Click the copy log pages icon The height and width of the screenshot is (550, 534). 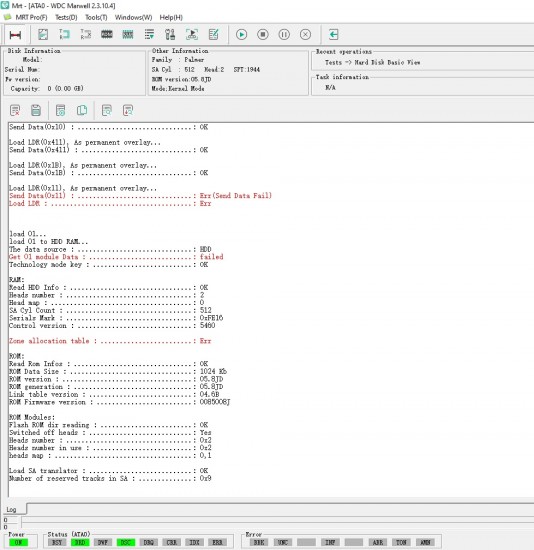[x=82, y=110]
